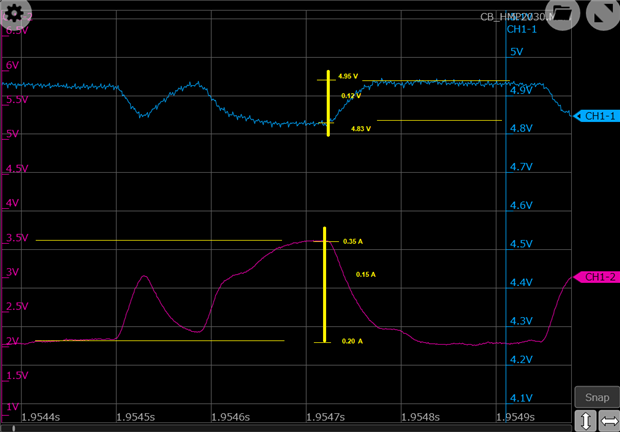Click the magenta 1V axis label
Viewport: 620px width, 432px height.
pos(12,407)
